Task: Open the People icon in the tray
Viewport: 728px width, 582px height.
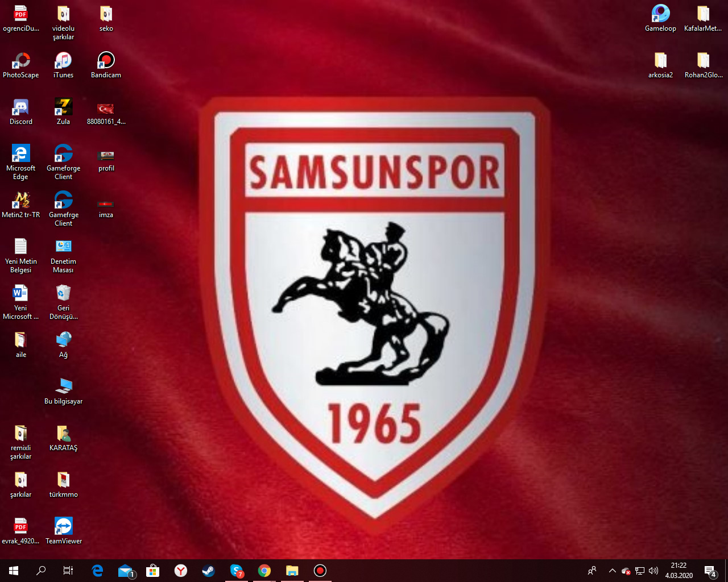Action: click(x=592, y=571)
